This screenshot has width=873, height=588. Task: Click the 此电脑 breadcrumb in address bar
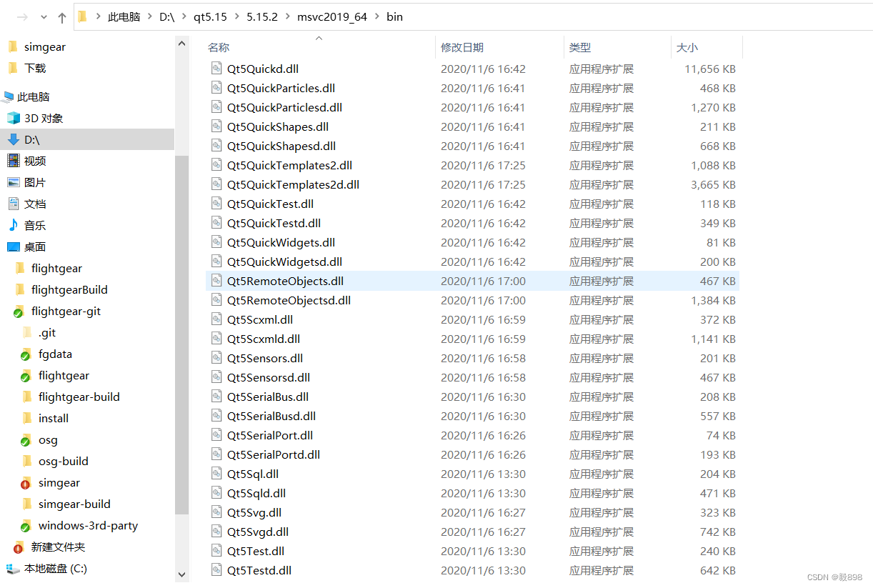[x=124, y=16]
